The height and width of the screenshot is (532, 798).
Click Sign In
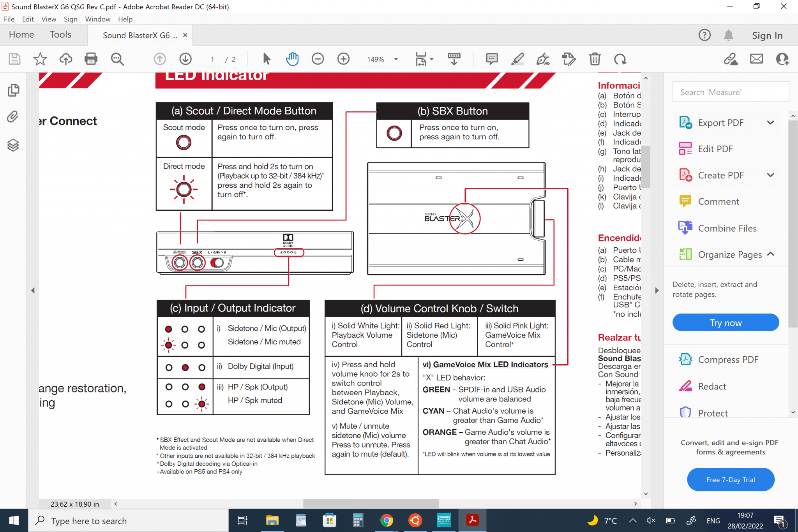coord(767,35)
